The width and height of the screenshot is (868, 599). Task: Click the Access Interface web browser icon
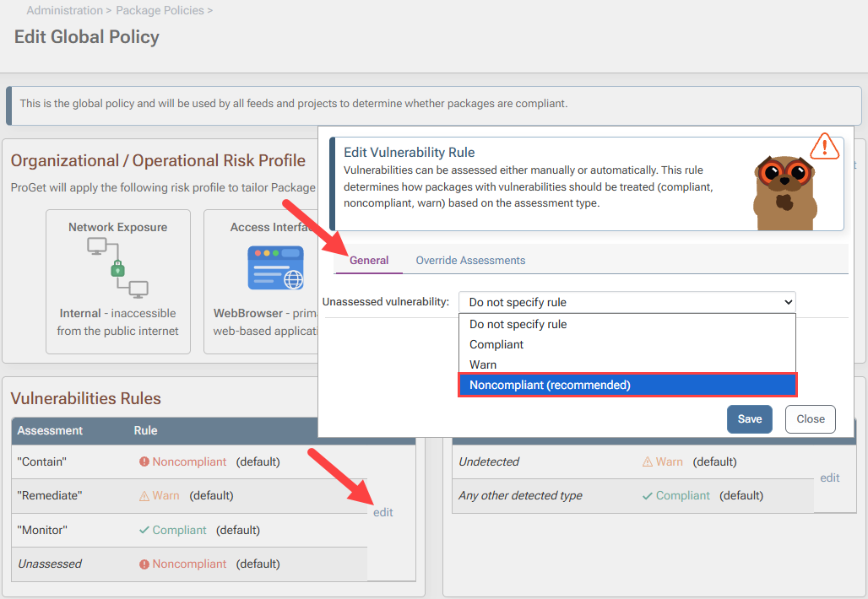(x=275, y=267)
